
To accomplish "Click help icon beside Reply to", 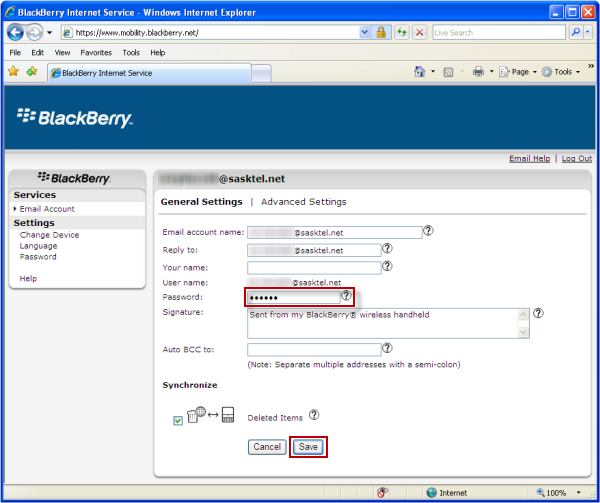I will point(387,248).
